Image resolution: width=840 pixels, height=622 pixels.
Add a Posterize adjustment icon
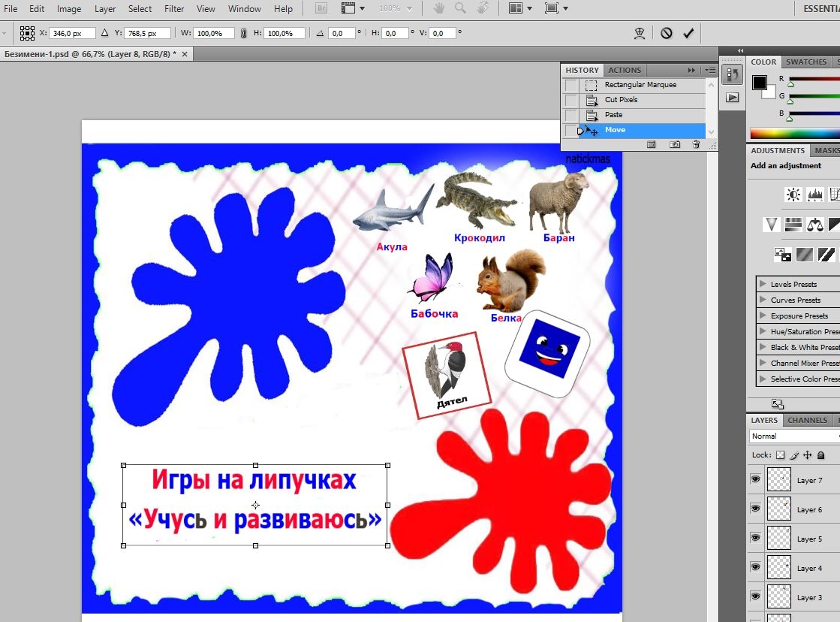pos(804,254)
